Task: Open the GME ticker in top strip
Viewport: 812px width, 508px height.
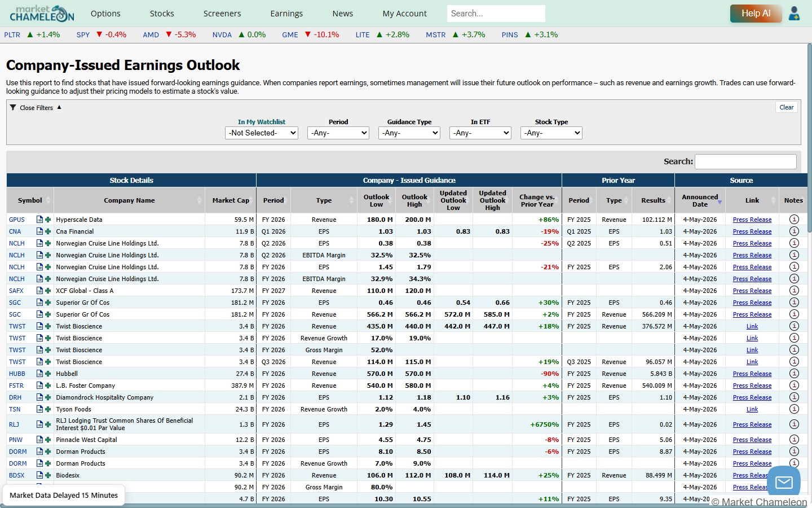Action: pyautogui.click(x=290, y=34)
